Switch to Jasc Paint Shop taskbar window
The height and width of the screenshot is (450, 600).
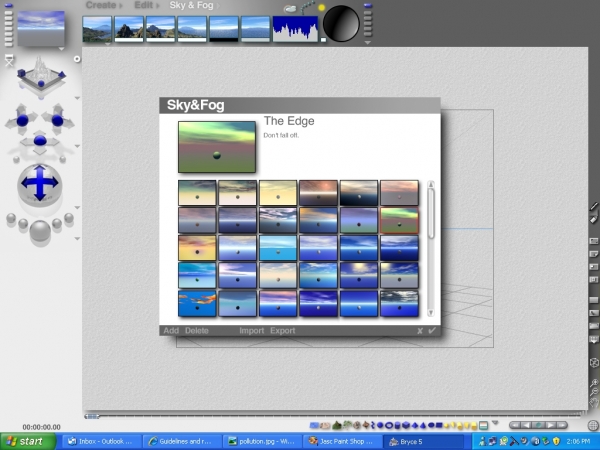coord(342,442)
